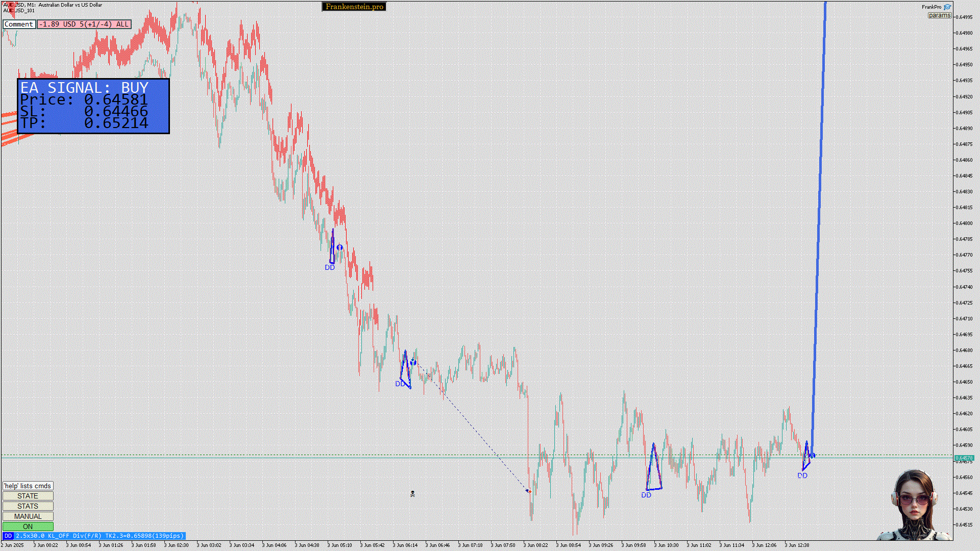980x551 pixels.
Task: Click the skull marker on the chart
Action: [x=412, y=494]
